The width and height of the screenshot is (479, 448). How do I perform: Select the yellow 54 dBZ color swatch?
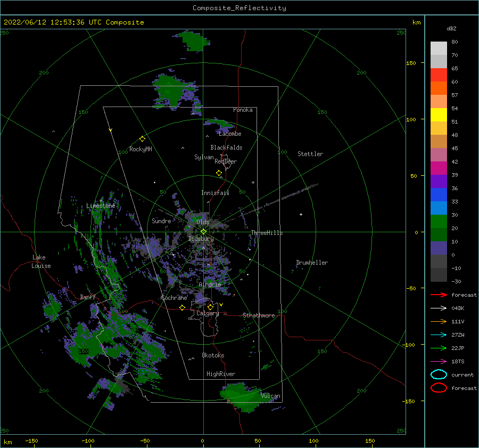click(x=439, y=115)
